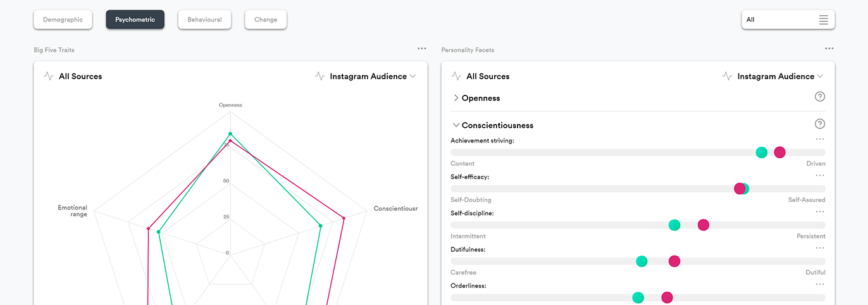Viewport: 868px width, 305px height.
Task: Click the Emotional range radar label
Action: (73, 211)
